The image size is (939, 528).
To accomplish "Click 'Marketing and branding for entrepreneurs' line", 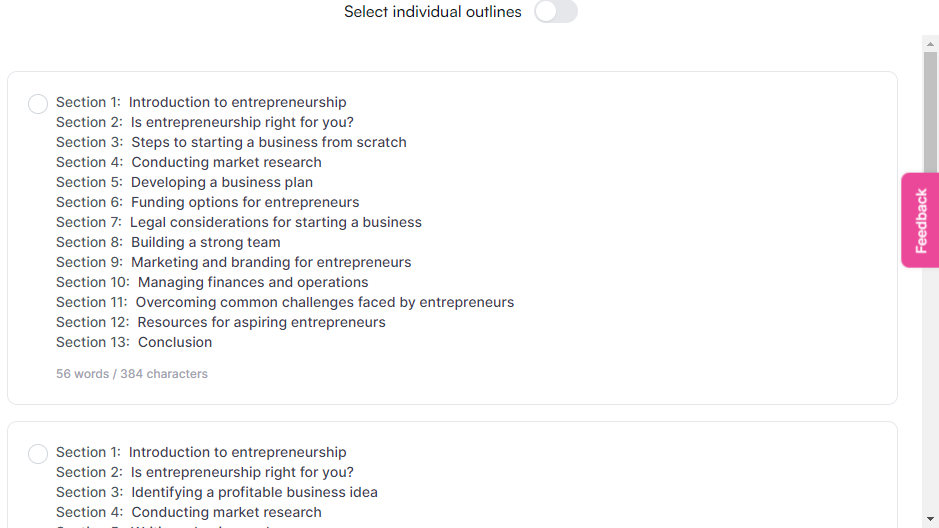I will click(x=270, y=262).
